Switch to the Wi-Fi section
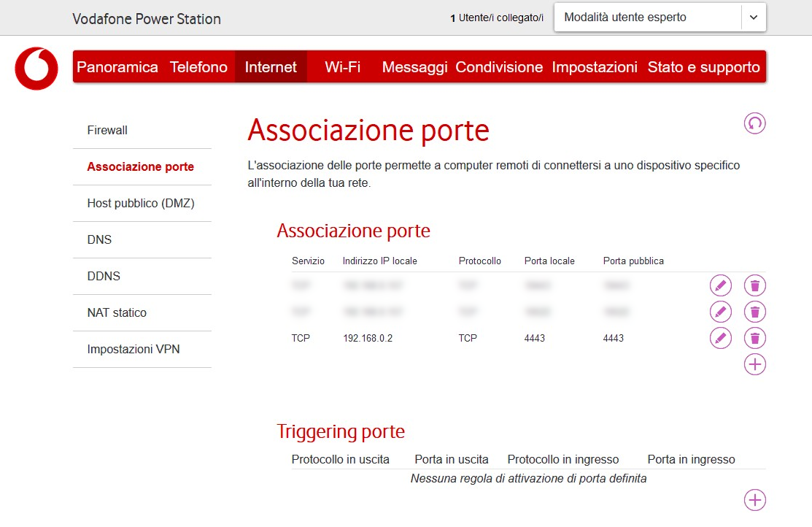The image size is (812, 527). point(341,66)
